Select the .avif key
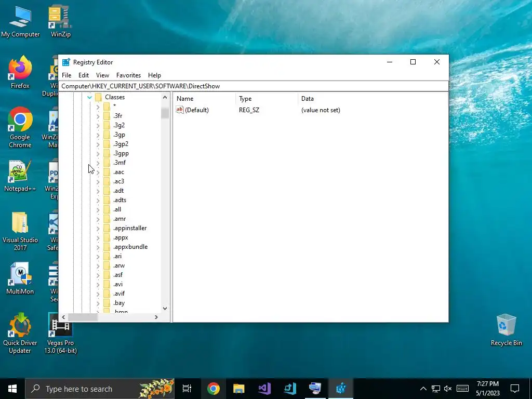The height and width of the screenshot is (399, 532). 119,294
